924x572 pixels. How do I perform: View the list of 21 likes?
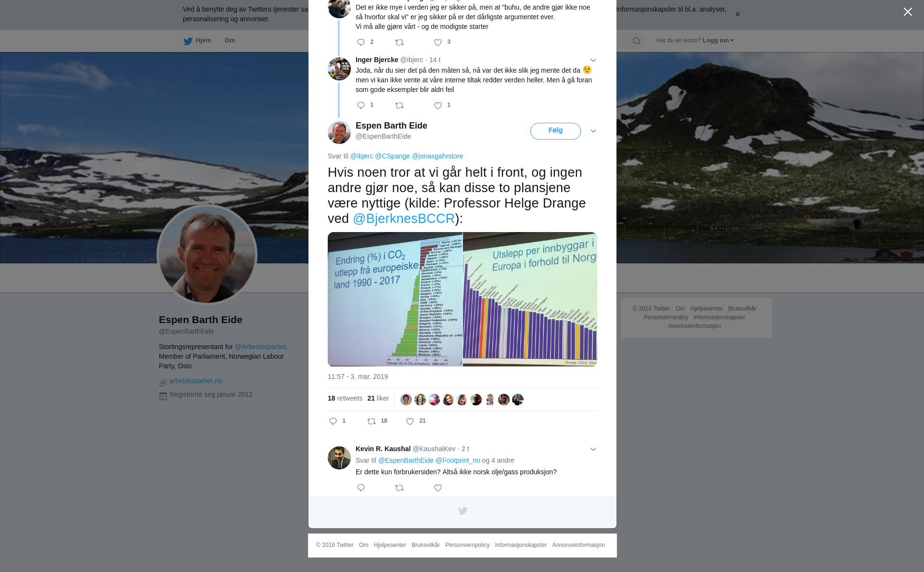pos(378,398)
